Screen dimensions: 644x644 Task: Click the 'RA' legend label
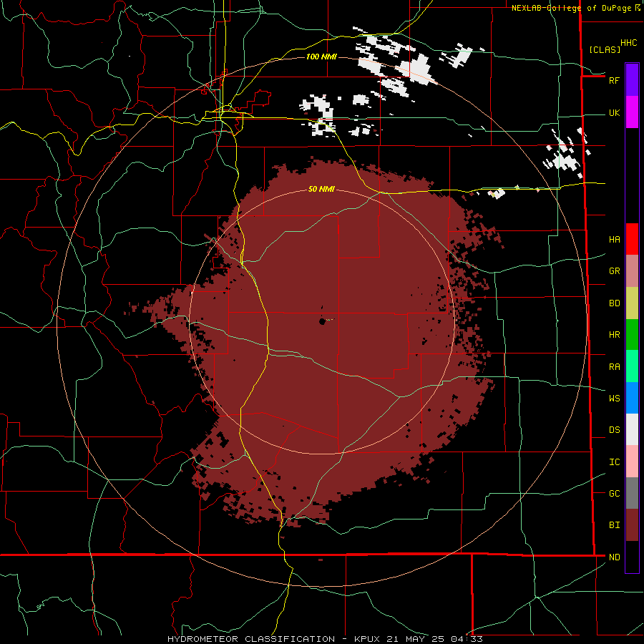[614, 367]
